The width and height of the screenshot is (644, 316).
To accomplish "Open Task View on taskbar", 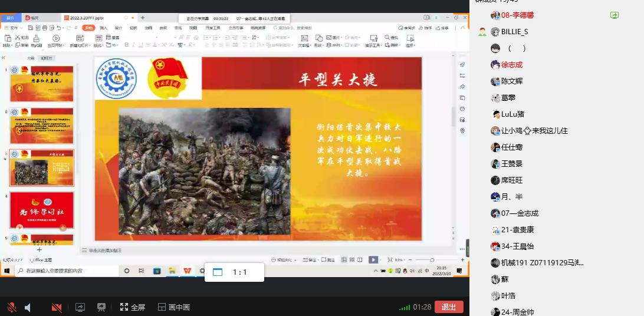I will point(142,271).
